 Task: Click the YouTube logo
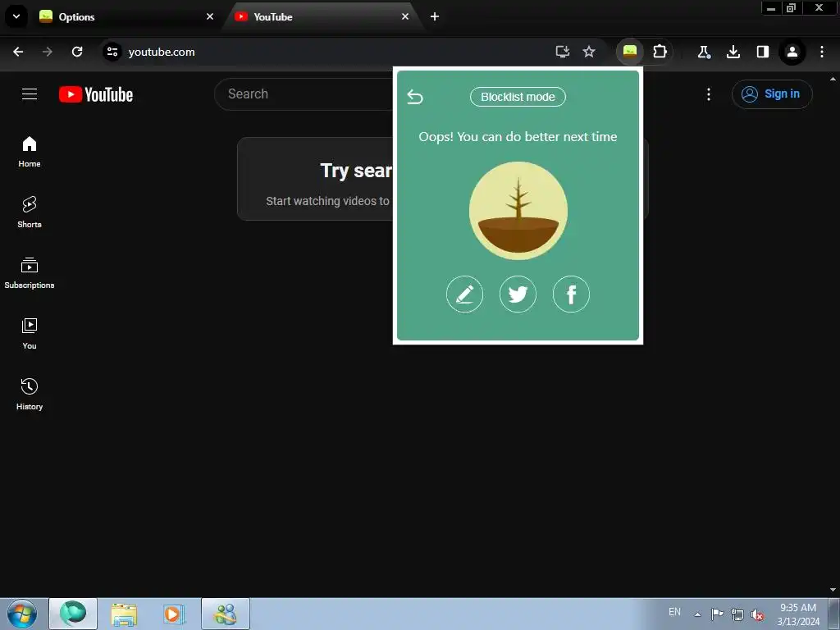[96, 94]
